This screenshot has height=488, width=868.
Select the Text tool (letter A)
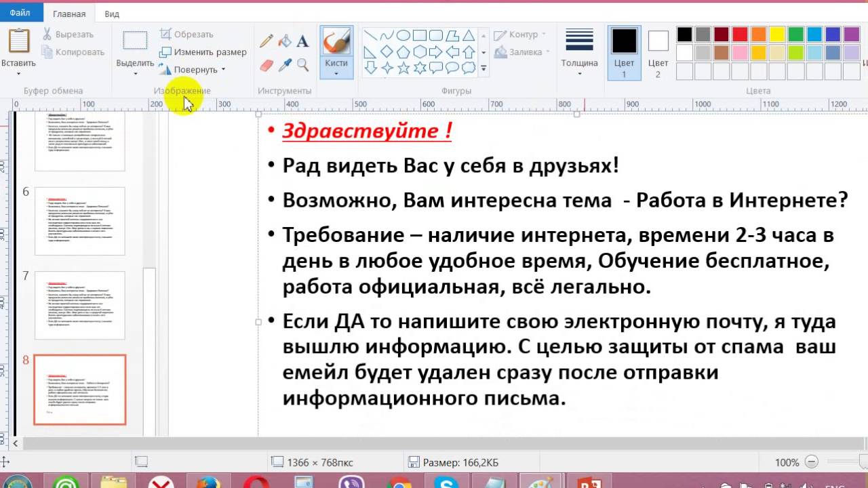tap(302, 41)
